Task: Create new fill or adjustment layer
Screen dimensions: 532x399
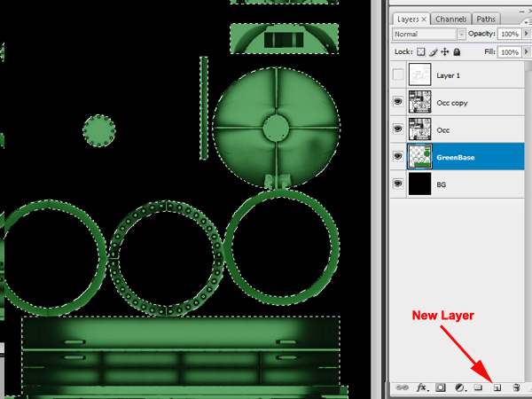Action: coord(459,387)
